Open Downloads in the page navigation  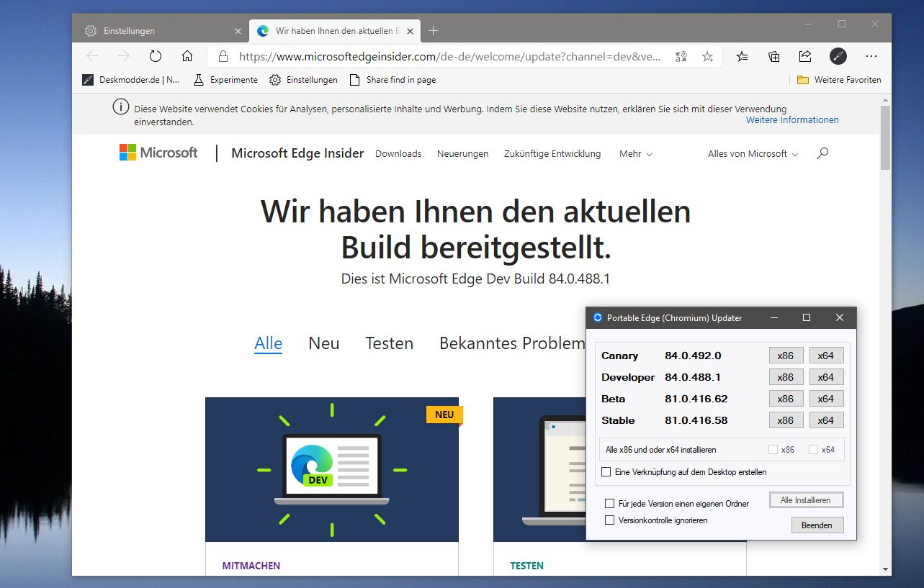pyautogui.click(x=398, y=154)
